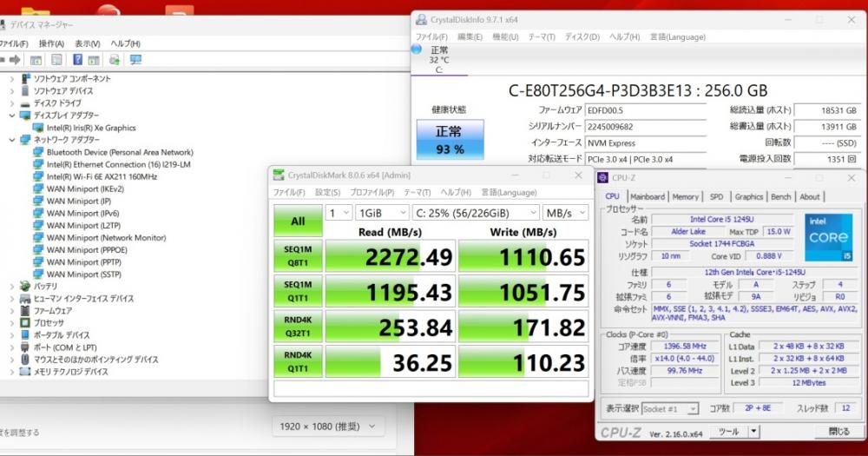
Task: Click the プロセッサ processor category icon
Action: pos(25,322)
